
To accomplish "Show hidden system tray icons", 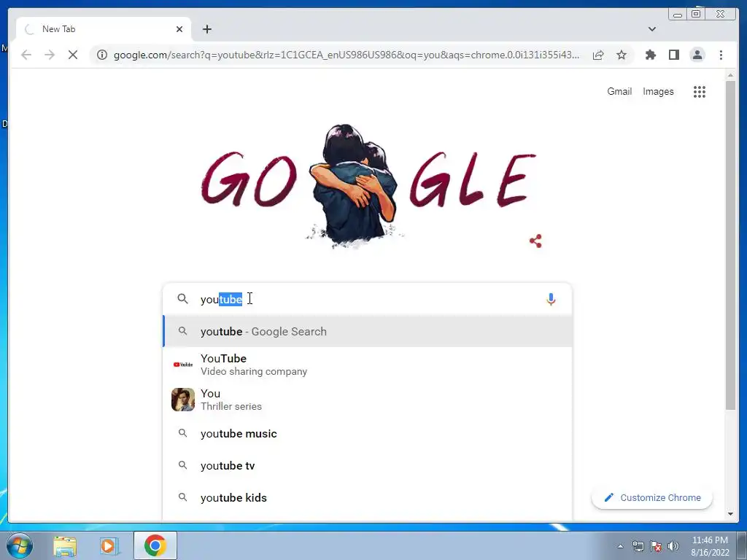I will (x=620, y=546).
